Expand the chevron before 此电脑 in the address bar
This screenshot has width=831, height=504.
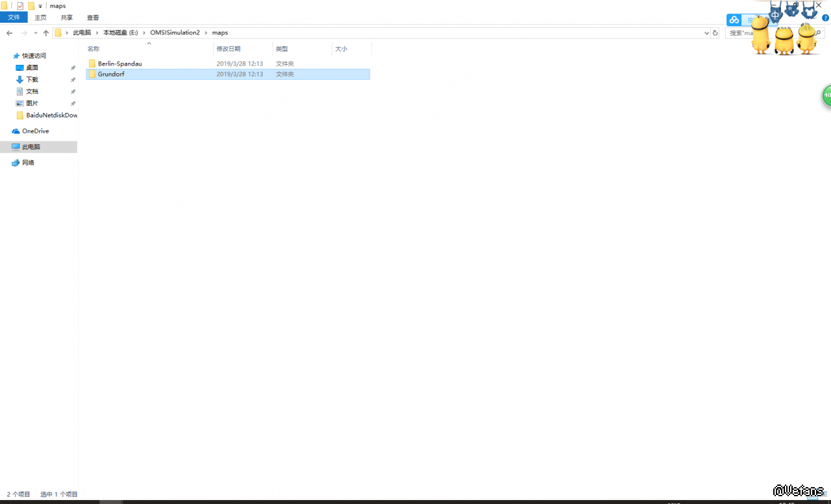point(67,32)
